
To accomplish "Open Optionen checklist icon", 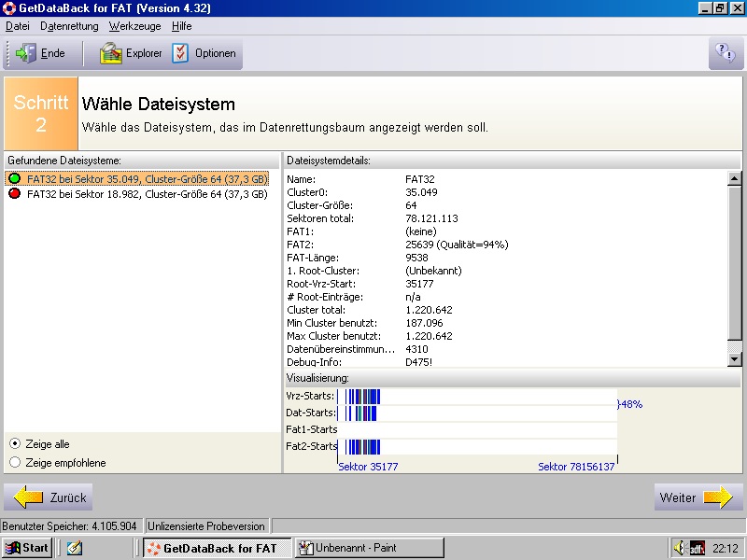I will [x=180, y=53].
